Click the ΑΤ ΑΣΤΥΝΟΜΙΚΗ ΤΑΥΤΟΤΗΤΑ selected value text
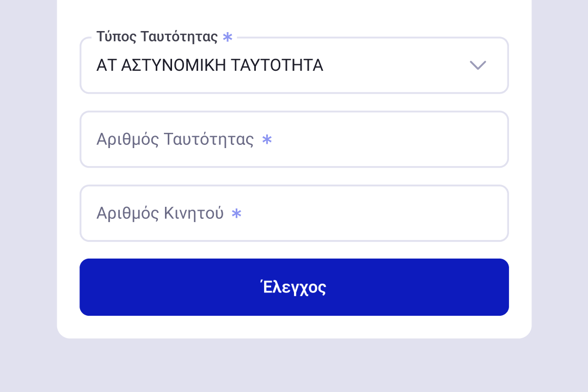The image size is (588, 392). (x=210, y=65)
